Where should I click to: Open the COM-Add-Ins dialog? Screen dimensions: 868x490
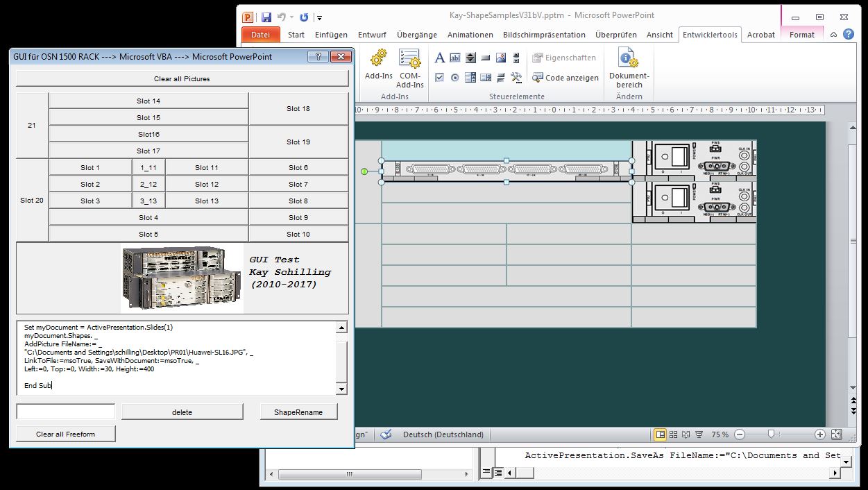point(409,68)
